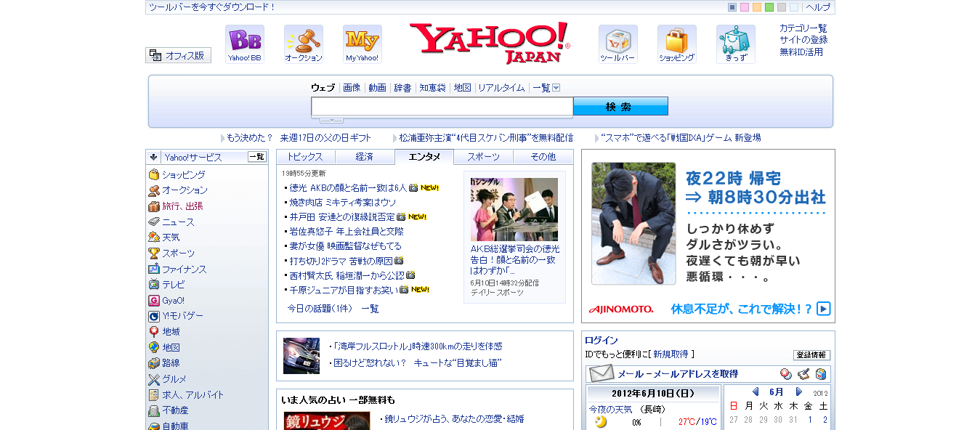Viewport: 980px width, 430px height.
Task: Click the ニュース newspaper sidebar icon
Action: [154, 222]
